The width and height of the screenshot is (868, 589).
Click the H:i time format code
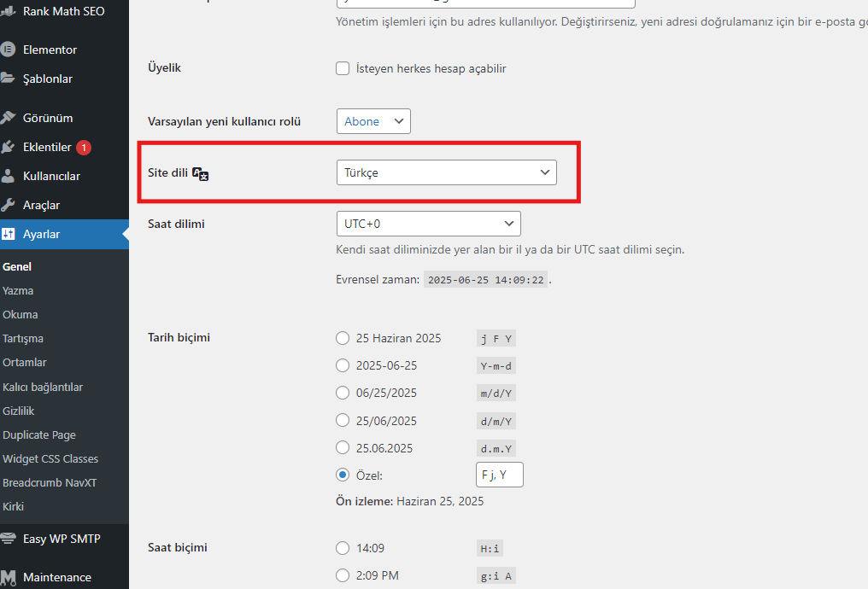pos(490,549)
